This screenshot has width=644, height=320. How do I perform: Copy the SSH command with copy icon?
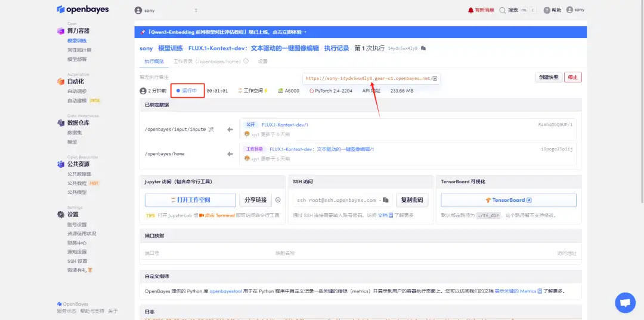point(385,200)
